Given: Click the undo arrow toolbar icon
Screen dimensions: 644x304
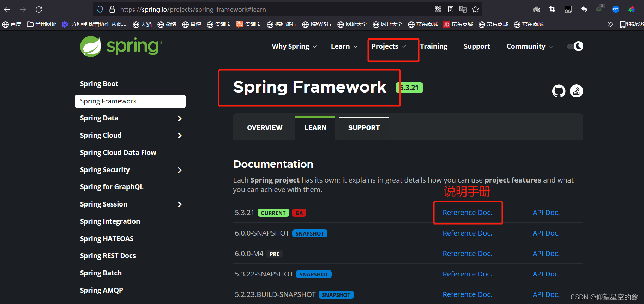Looking at the screenshot, I should 584,9.
